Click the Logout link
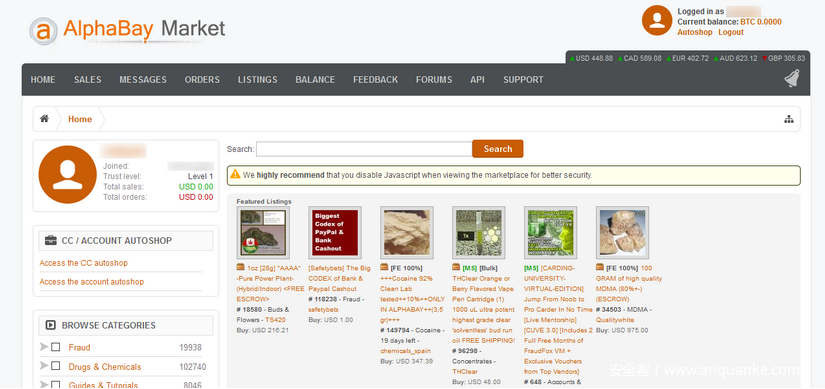This screenshot has width=825, height=389. pyautogui.click(x=731, y=32)
